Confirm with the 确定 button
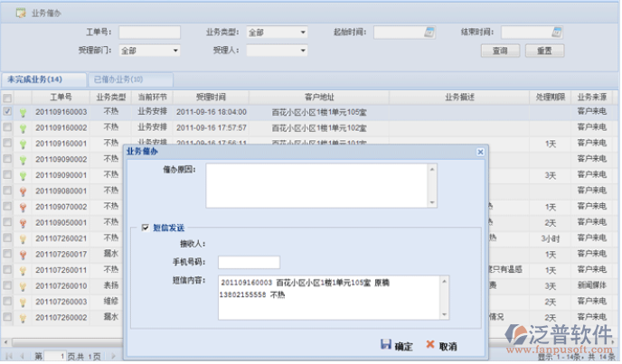Viewport: 622px width, 364px height. tap(397, 346)
